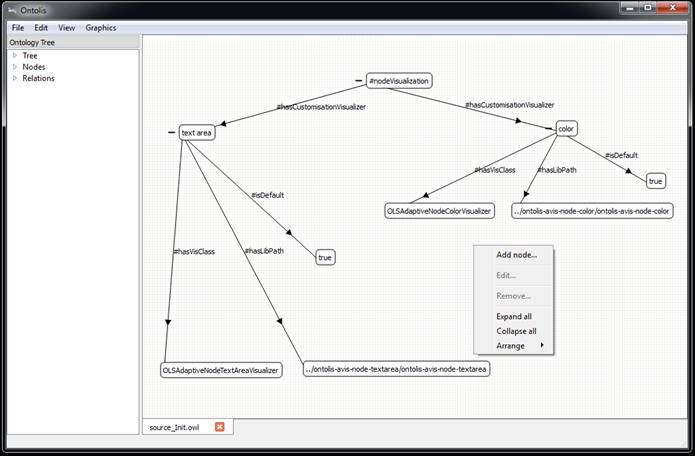The width and height of the screenshot is (695, 456).
Task: Select the Tree row label
Action: click(x=30, y=55)
